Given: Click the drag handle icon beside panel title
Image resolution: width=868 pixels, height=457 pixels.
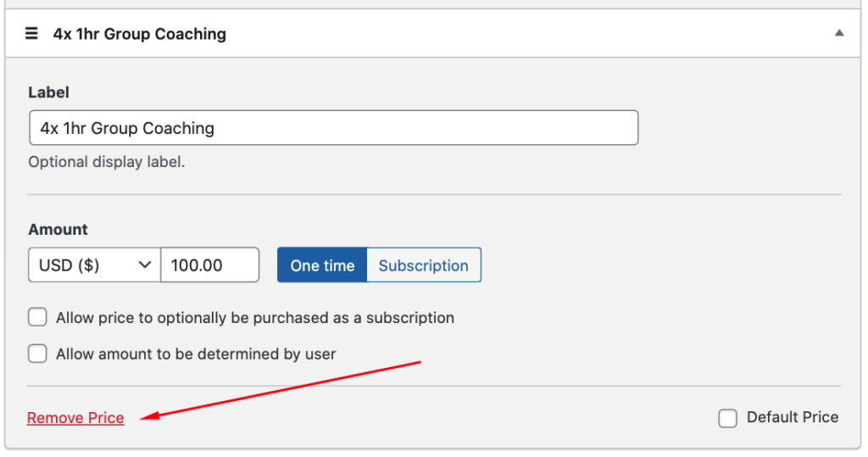Looking at the screenshot, I should tap(32, 34).
